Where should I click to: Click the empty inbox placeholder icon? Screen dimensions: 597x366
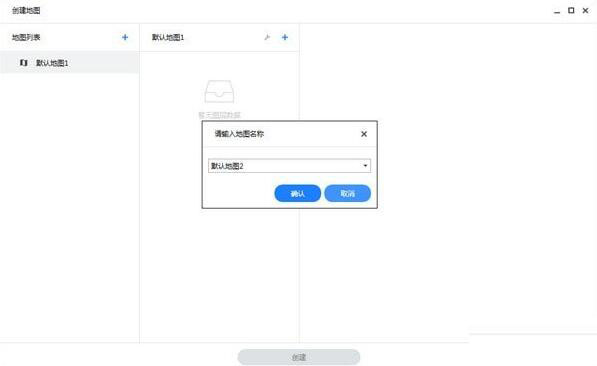pos(219,91)
